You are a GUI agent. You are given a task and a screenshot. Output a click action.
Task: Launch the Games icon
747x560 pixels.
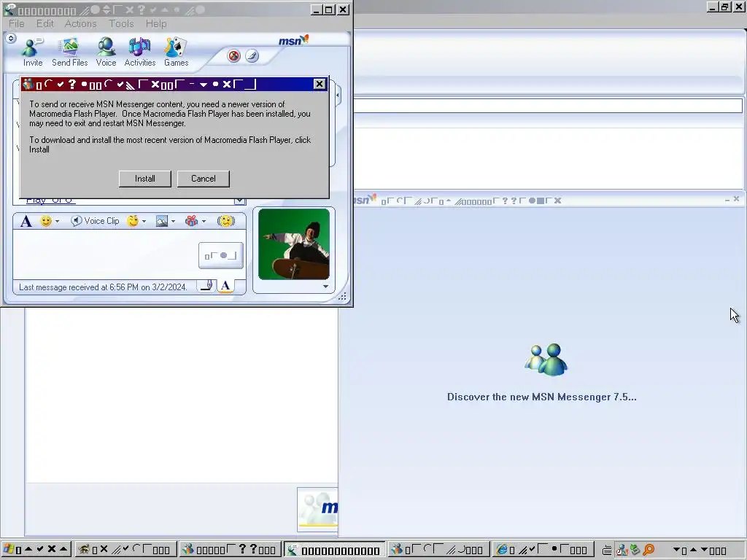[x=176, y=52]
